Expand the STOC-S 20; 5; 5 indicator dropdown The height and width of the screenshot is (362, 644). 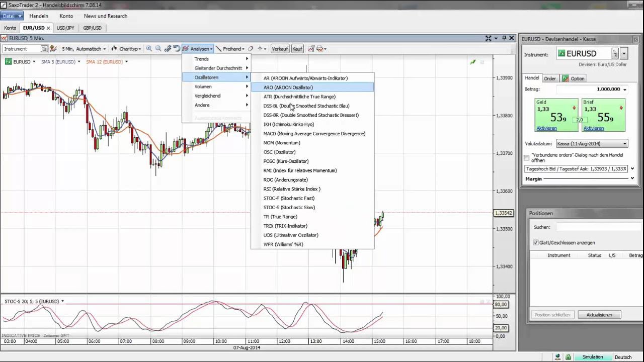click(63, 302)
